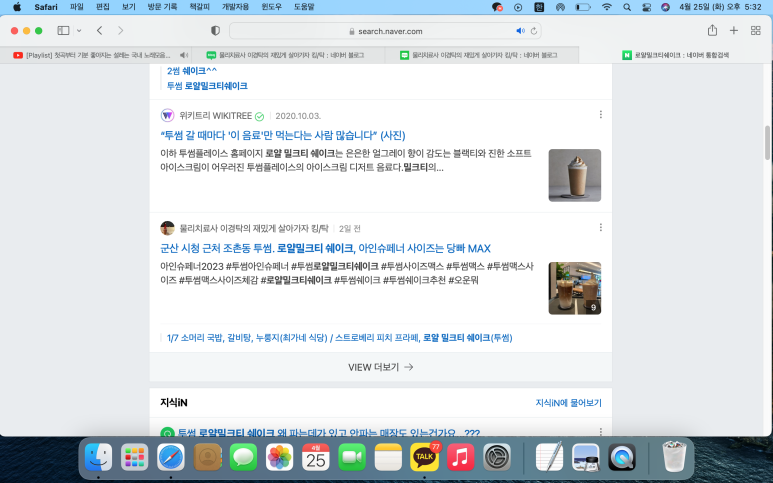This screenshot has height=483, width=773.
Task: Go back to previous page
Action: coord(100,31)
